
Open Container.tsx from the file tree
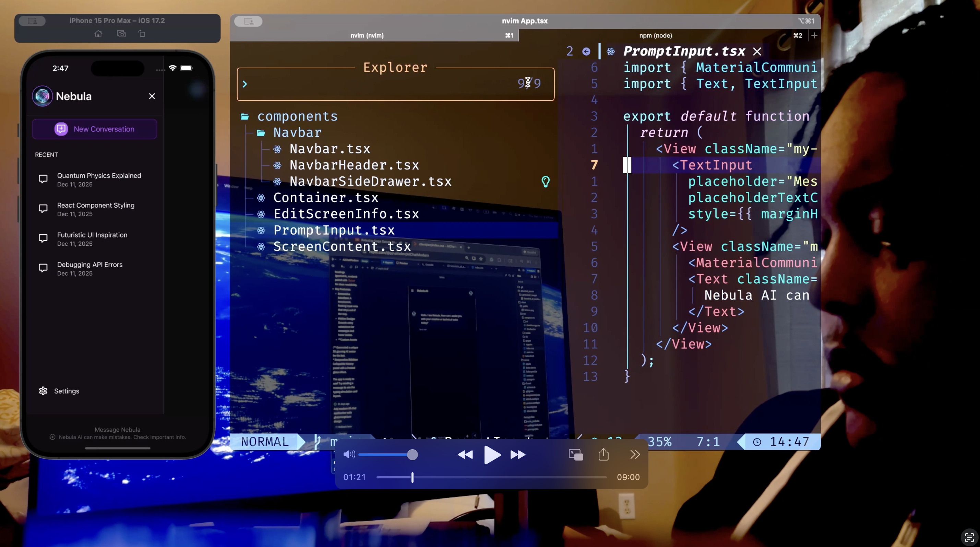(326, 198)
